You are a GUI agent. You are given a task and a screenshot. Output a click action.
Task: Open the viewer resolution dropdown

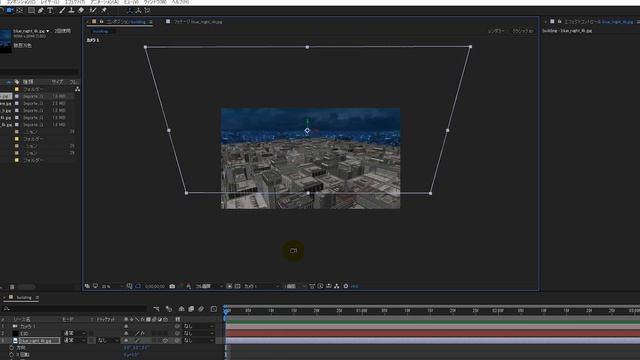(x=210, y=286)
